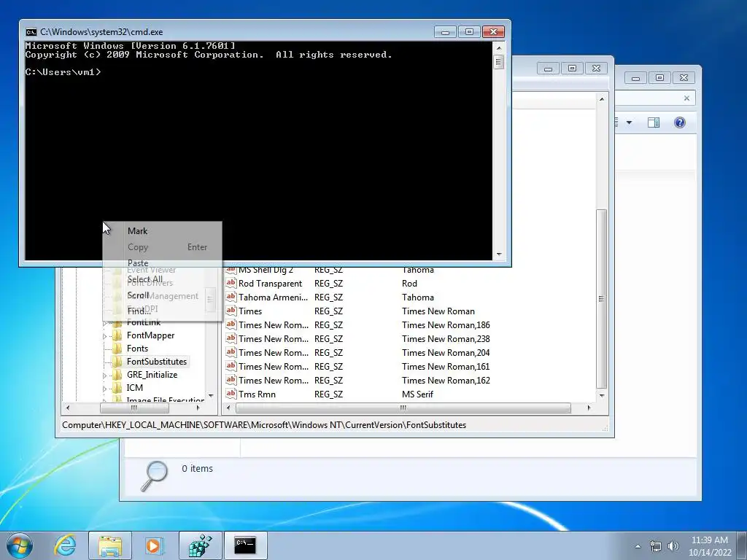Image resolution: width=747 pixels, height=560 pixels.
Task: Open the volume tray icon
Action: pyautogui.click(x=673, y=546)
